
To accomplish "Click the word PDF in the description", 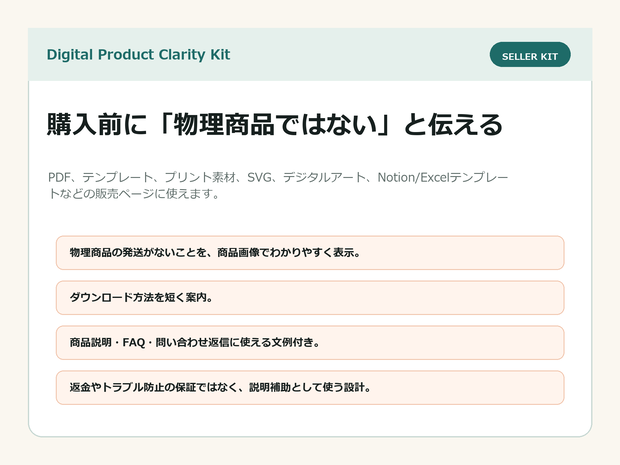I will pyautogui.click(x=59, y=178).
